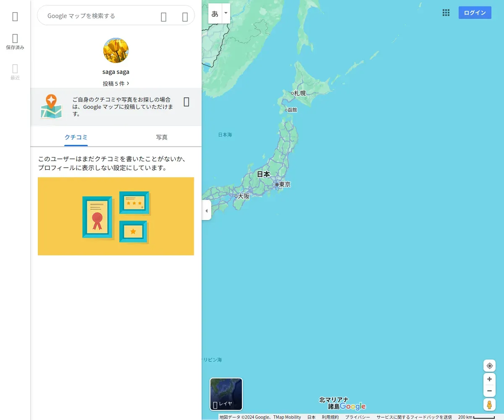
Task: Open the プライバシー link
Action: [x=357, y=417]
